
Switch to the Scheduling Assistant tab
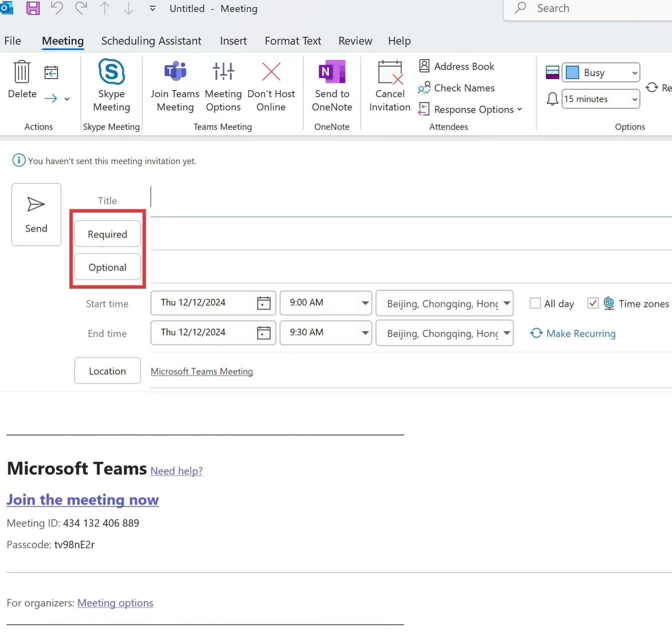(151, 41)
